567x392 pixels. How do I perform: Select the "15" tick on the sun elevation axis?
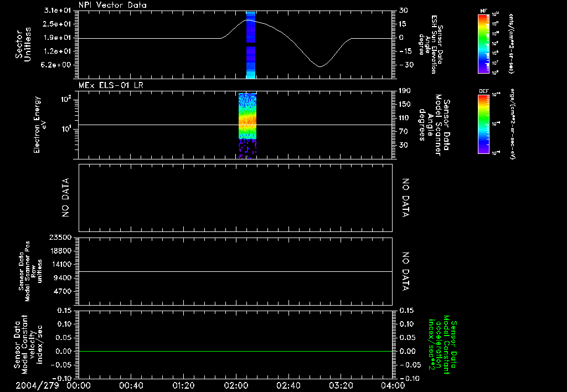[x=403, y=24]
